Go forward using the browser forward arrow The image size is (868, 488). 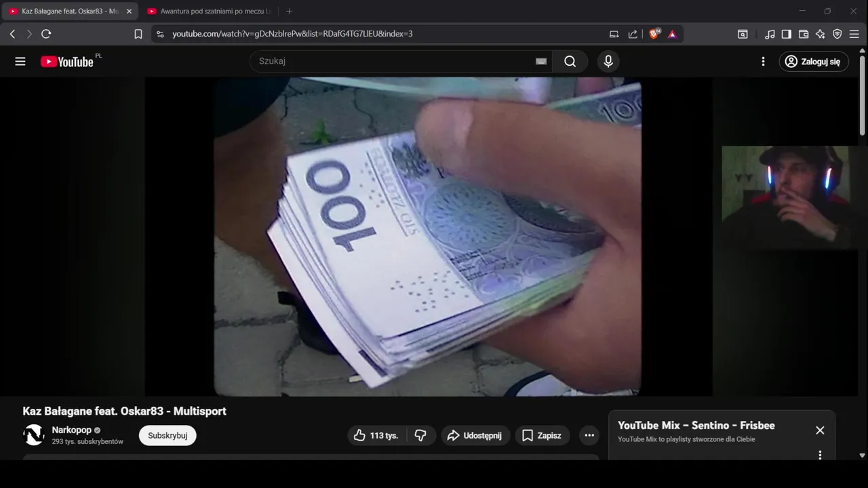[x=29, y=34]
